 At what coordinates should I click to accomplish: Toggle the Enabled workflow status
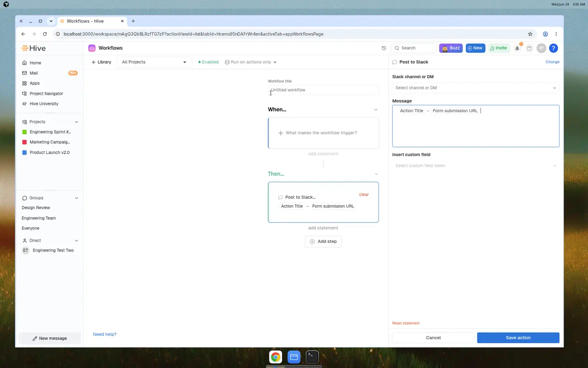pyautogui.click(x=209, y=62)
